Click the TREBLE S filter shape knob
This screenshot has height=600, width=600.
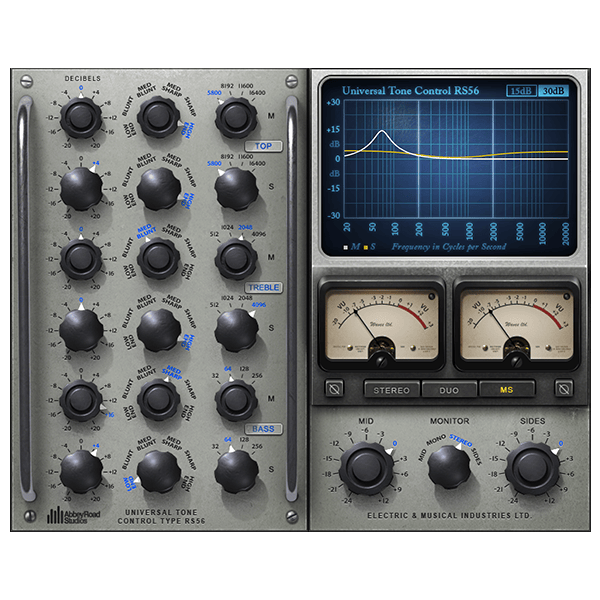point(158,330)
